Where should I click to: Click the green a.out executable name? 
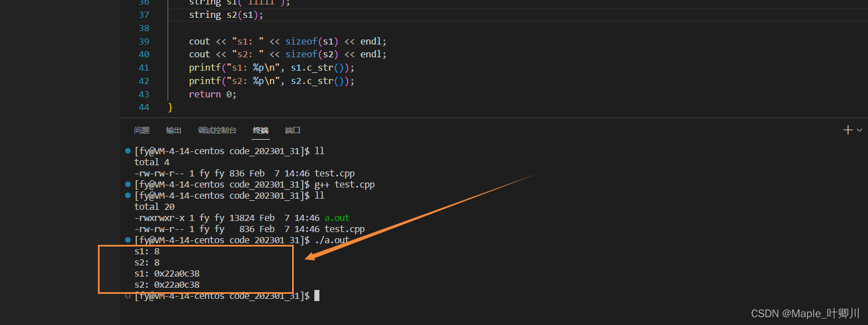[337, 218]
